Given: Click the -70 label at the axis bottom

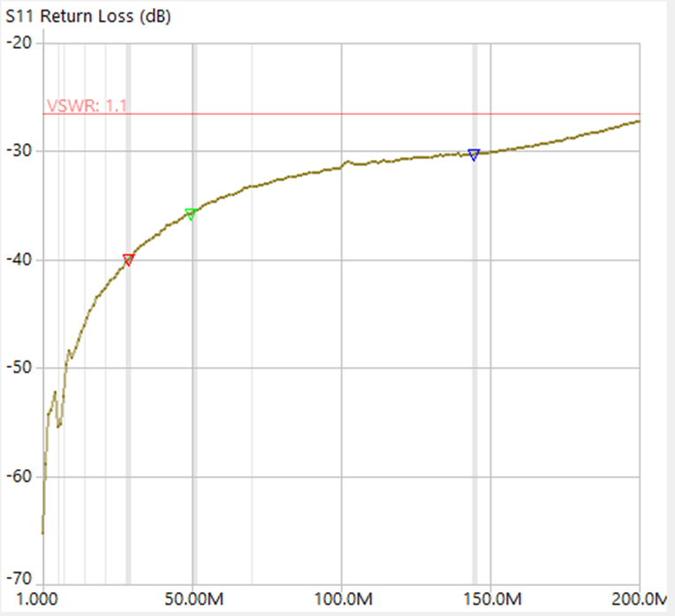Looking at the screenshot, I should point(19,578).
